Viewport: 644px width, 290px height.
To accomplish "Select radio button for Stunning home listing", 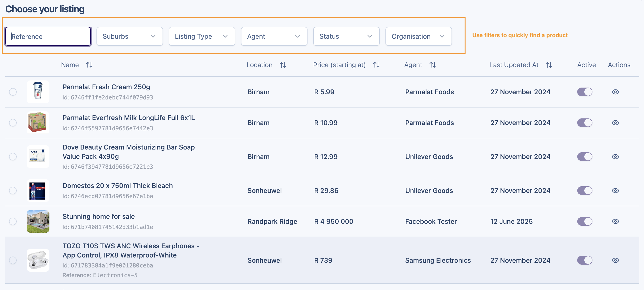I will click(13, 221).
